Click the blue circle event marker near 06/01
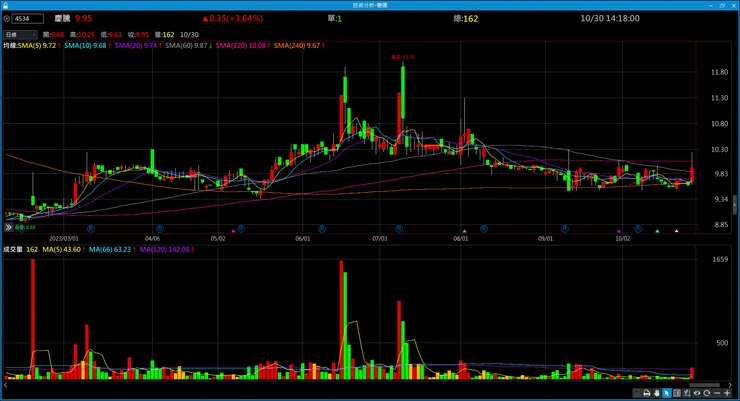This screenshot has height=401, width=740. click(322, 229)
